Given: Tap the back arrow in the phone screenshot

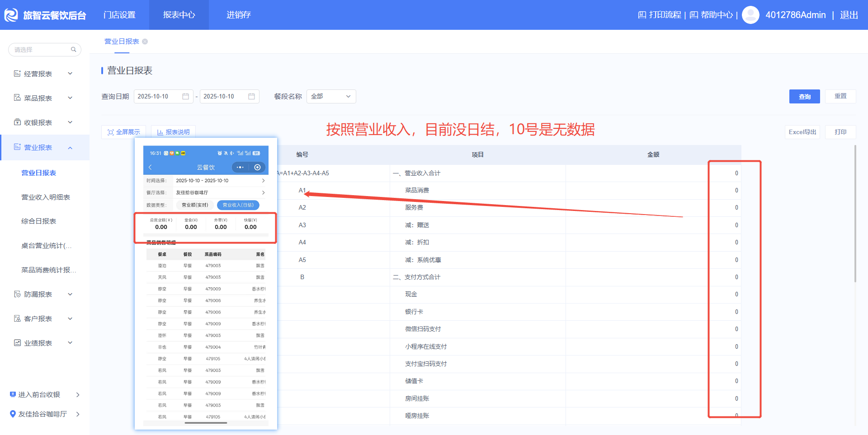Looking at the screenshot, I should (150, 167).
